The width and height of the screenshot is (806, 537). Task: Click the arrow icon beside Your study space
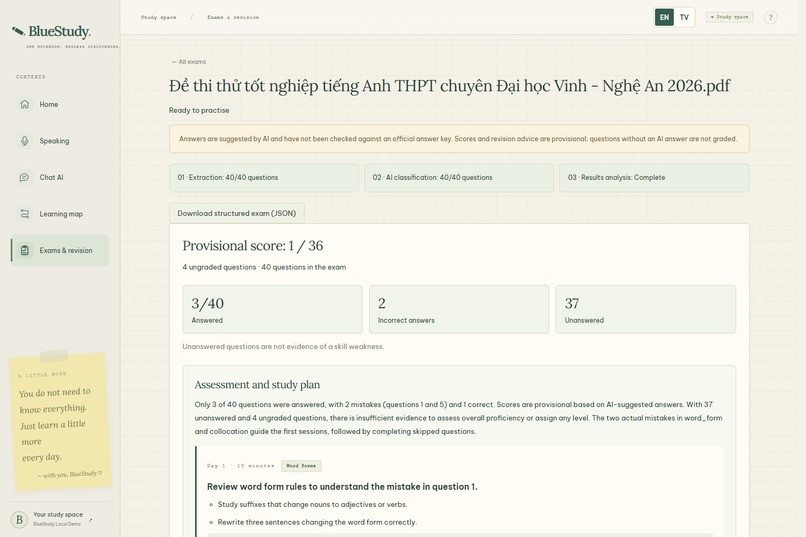[x=90, y=520]
